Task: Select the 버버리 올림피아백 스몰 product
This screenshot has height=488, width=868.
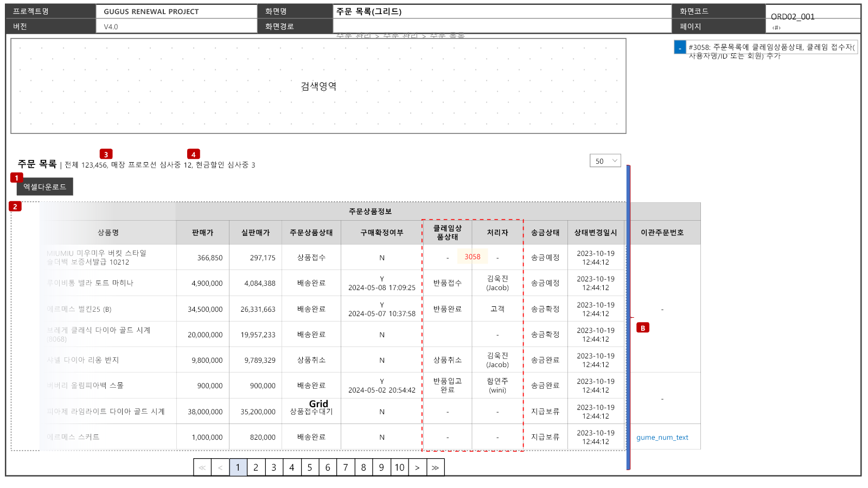Action: point(85,386)
